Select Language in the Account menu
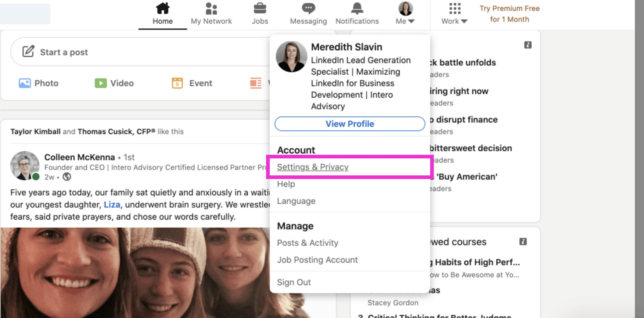The height and width of the screenshot is (318, 644). coord(296,201)
